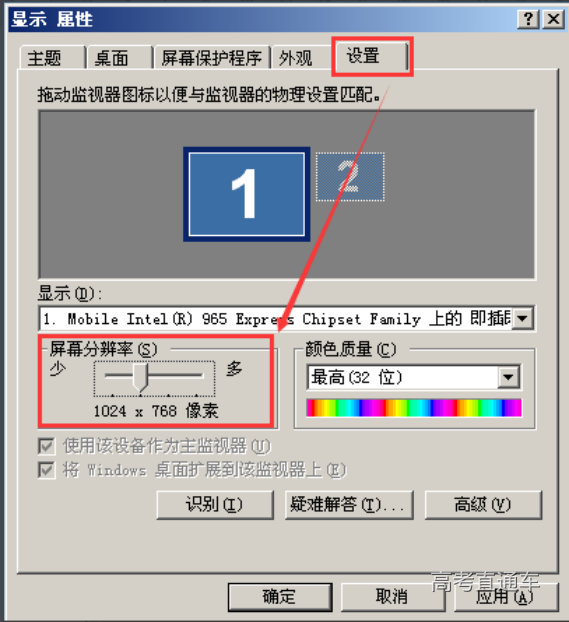Open the 屏幕保护程序 tab
This screenshot has height=622, width=569.
click(x=212, y=58)
